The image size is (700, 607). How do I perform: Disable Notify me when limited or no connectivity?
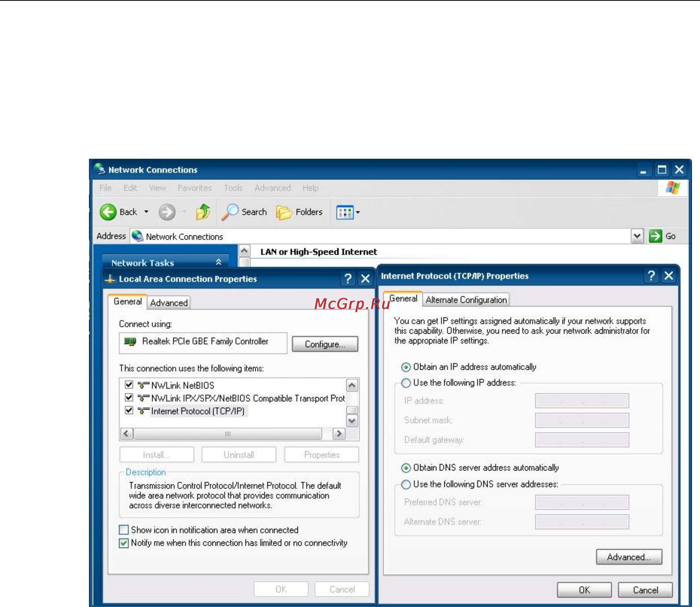123,543
